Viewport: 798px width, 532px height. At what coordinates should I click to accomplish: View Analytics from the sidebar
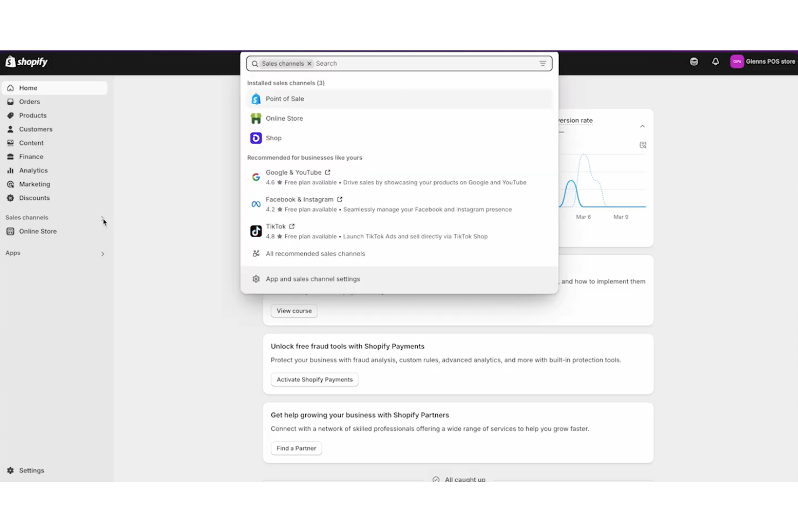pos(54,170)
